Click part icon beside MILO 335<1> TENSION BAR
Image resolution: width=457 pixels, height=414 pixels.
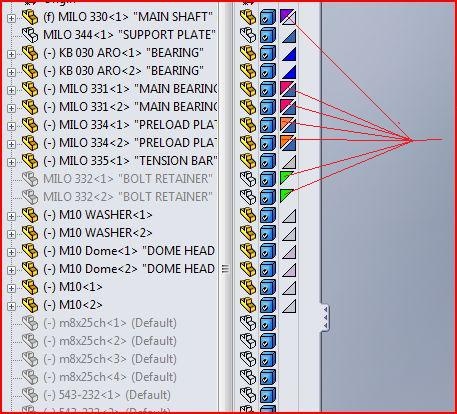(x=30, y=161)
